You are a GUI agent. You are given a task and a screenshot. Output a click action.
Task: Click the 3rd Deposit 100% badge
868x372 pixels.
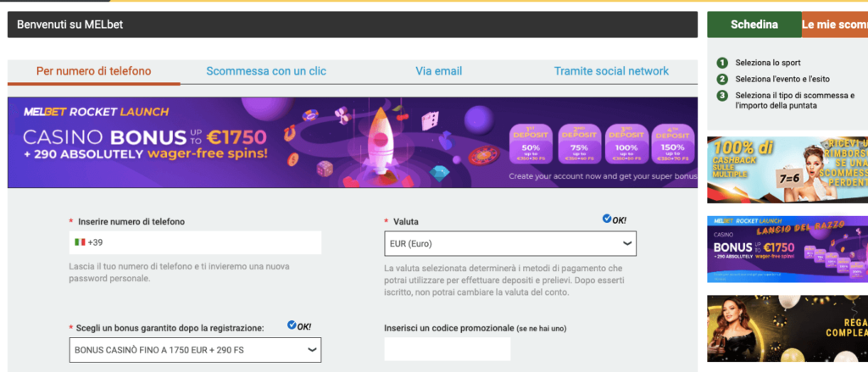(626, 144)
